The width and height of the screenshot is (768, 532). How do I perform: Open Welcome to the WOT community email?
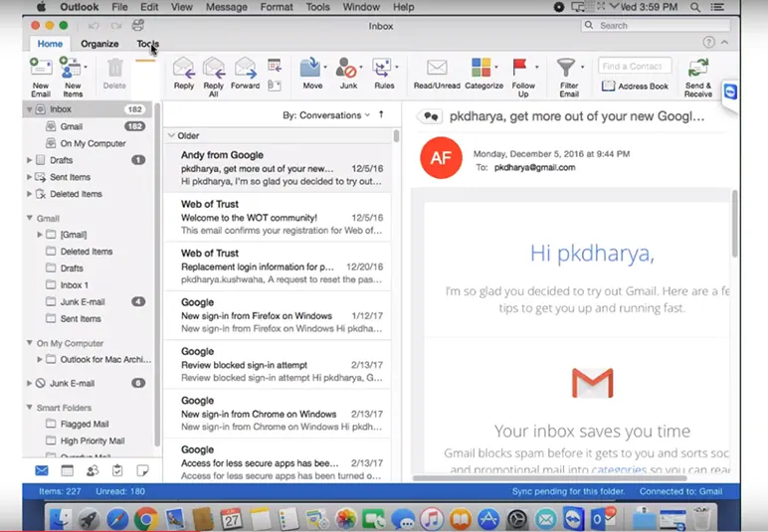pos(278,217)
